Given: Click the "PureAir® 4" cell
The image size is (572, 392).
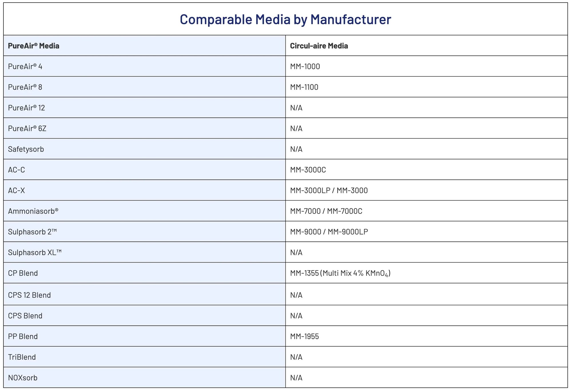Looking at the screenshot, I should point(25,67).
